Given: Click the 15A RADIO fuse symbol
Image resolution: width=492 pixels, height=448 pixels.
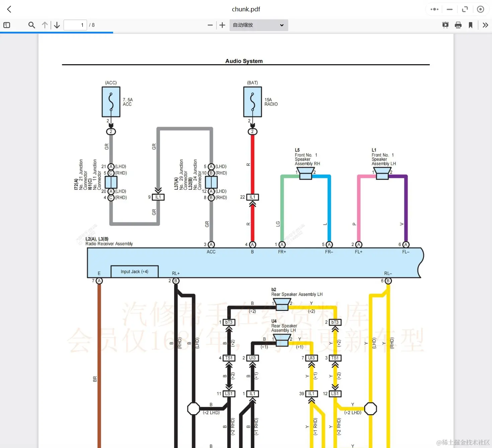Looking at the screenshot, I should tap(253, 102).
